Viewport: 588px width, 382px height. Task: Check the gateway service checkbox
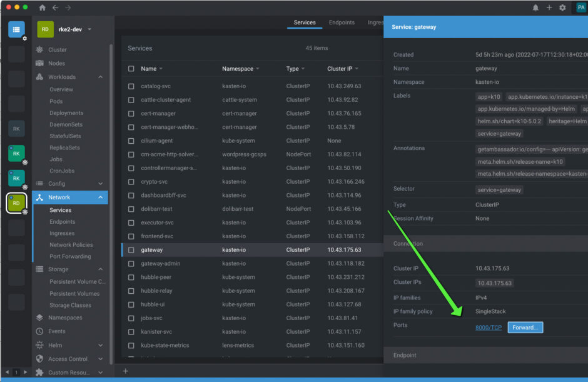[131, 250]
